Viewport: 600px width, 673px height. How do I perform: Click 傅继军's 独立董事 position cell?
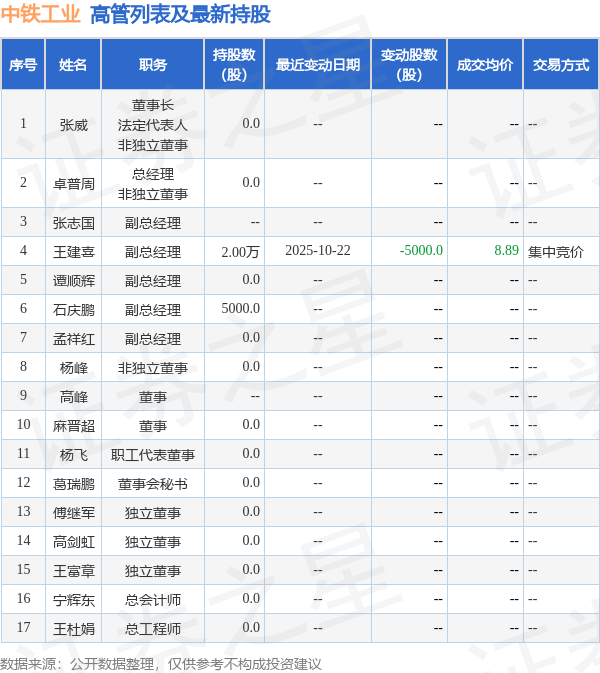click(153, 512)
